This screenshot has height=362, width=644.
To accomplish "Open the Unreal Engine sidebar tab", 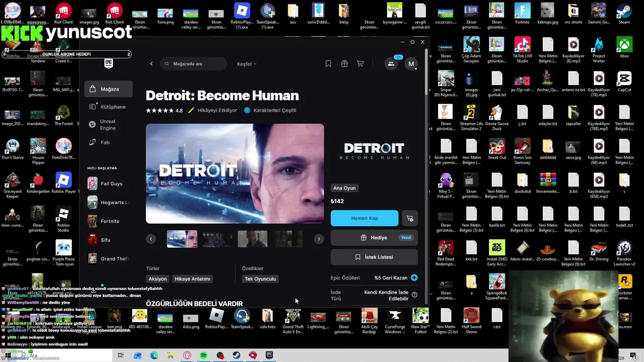I will click(x=109, y=125).
